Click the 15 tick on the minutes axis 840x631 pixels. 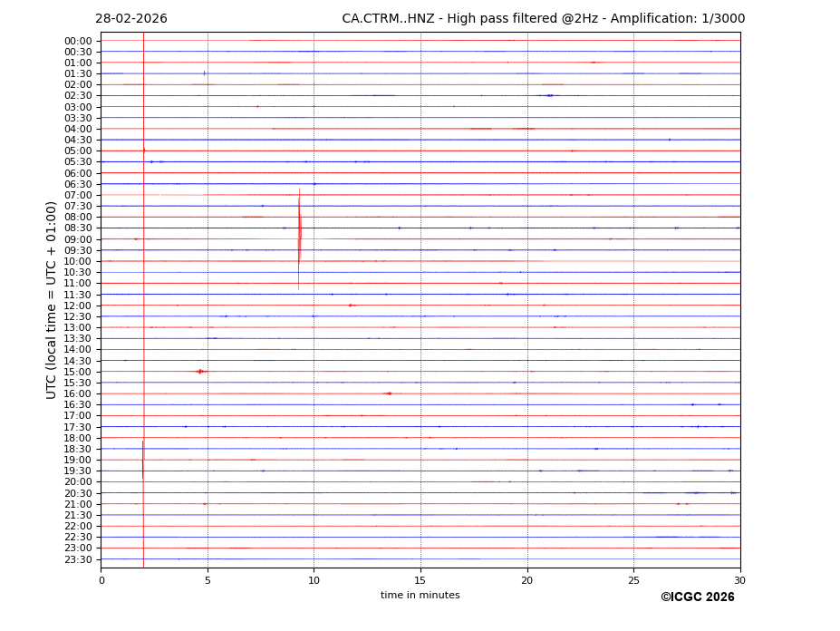(x=420, y=580)
